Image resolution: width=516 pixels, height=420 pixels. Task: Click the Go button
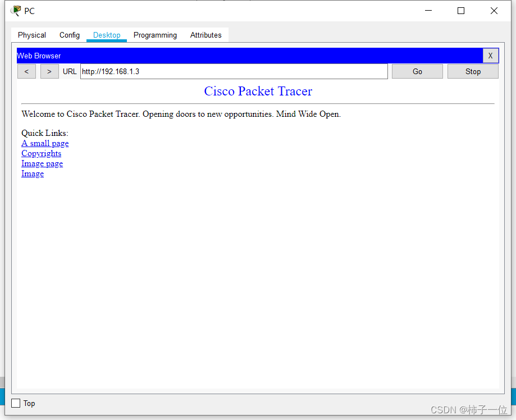[x=417, y=71]
